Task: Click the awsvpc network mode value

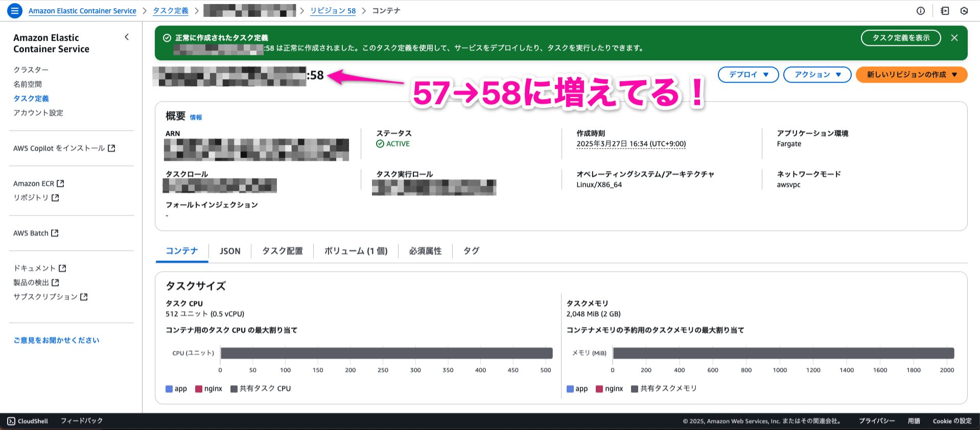Action: (x=788, y=185)
